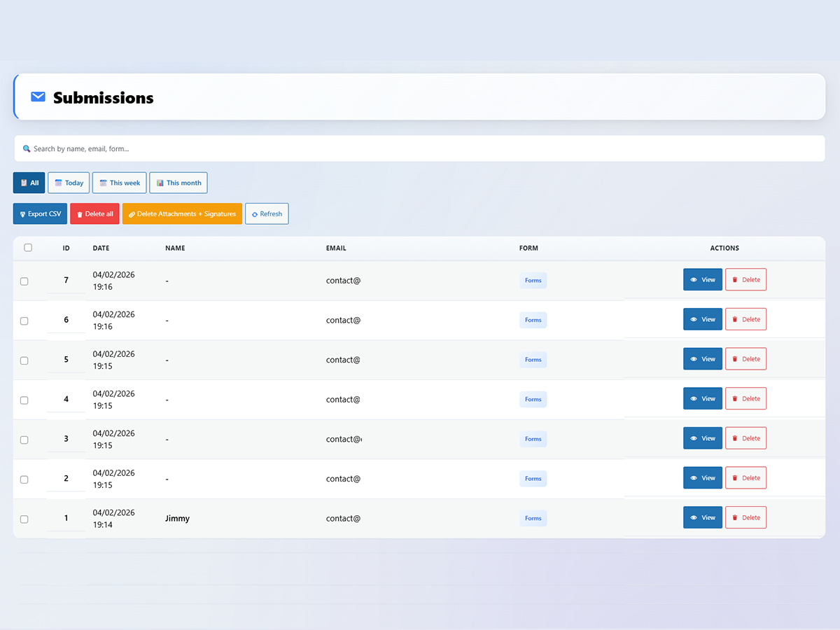This screenshot has height=630, width=840.
Task: Check the checkbox for submission ID 4
Action: click(x=24, y=400)
